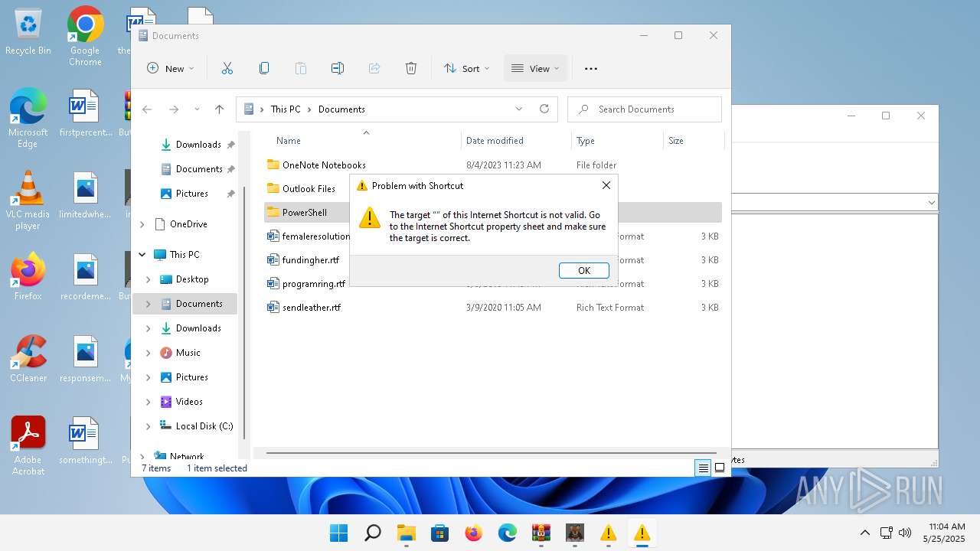
Task: Sort by the Name column header
Action: click(289, 141)
